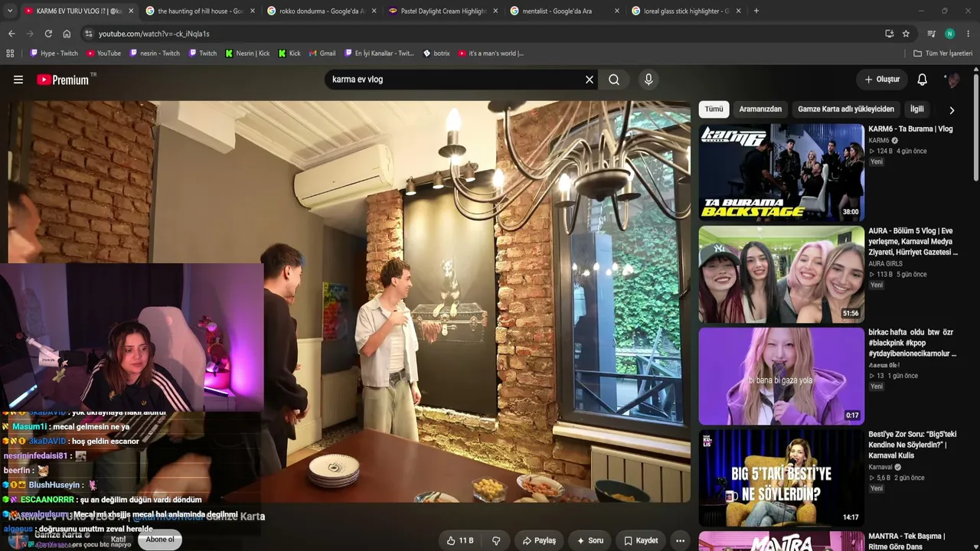Like the video (11 B)
Image resolution: width=980 pixels, height=551 pixels.
coord(459,540)
